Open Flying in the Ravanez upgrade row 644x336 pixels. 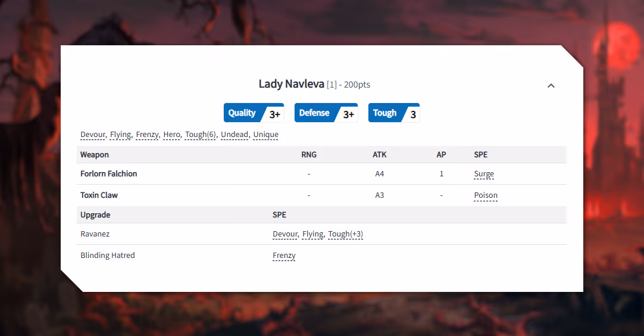point(313,234)
